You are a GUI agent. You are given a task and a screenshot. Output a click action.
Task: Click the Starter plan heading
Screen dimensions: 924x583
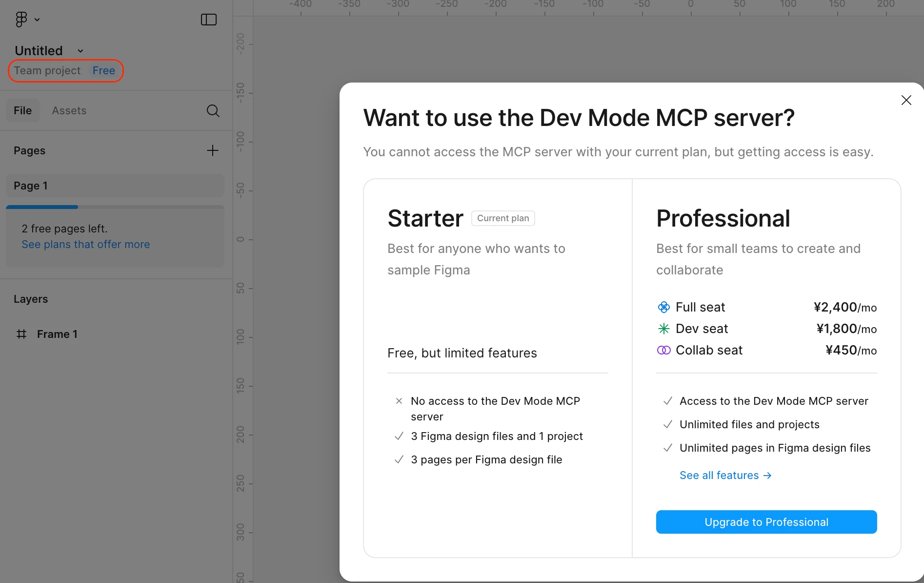[x=425, y=218]
